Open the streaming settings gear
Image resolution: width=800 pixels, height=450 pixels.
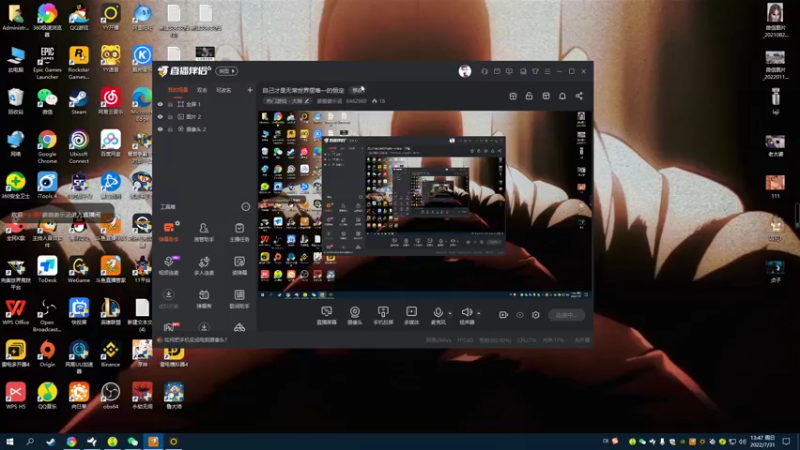(536, 315)
